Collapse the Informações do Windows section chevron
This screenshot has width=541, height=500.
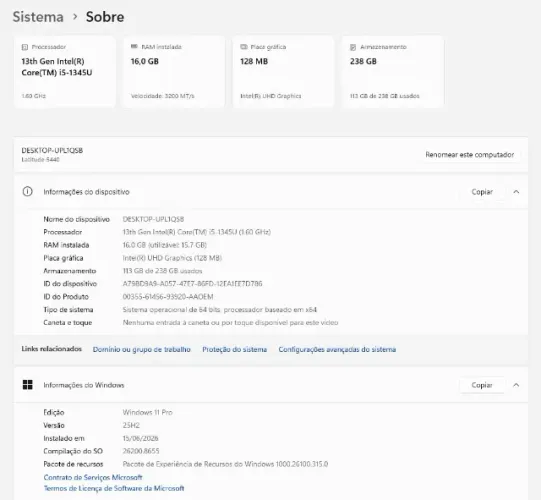tap(516, 385)
